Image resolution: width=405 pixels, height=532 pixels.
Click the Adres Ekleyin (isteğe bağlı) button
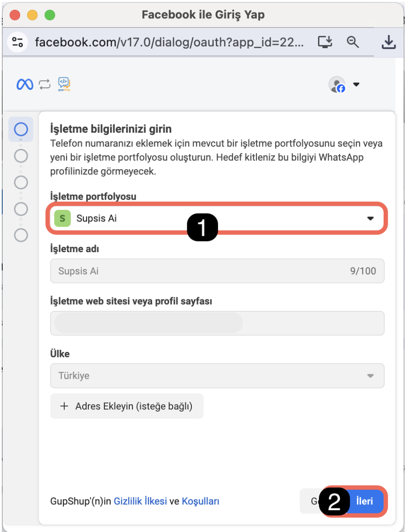tap(127, 406)
